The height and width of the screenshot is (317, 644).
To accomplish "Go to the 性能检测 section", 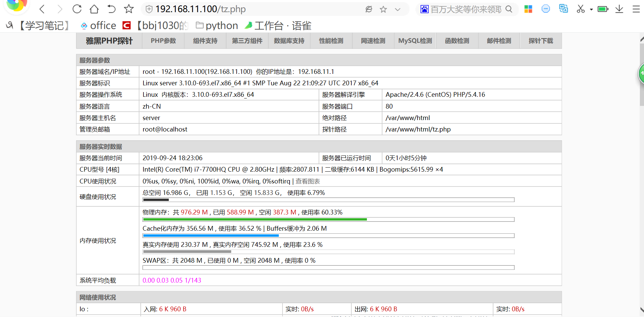I will click(x=331, y=41).
